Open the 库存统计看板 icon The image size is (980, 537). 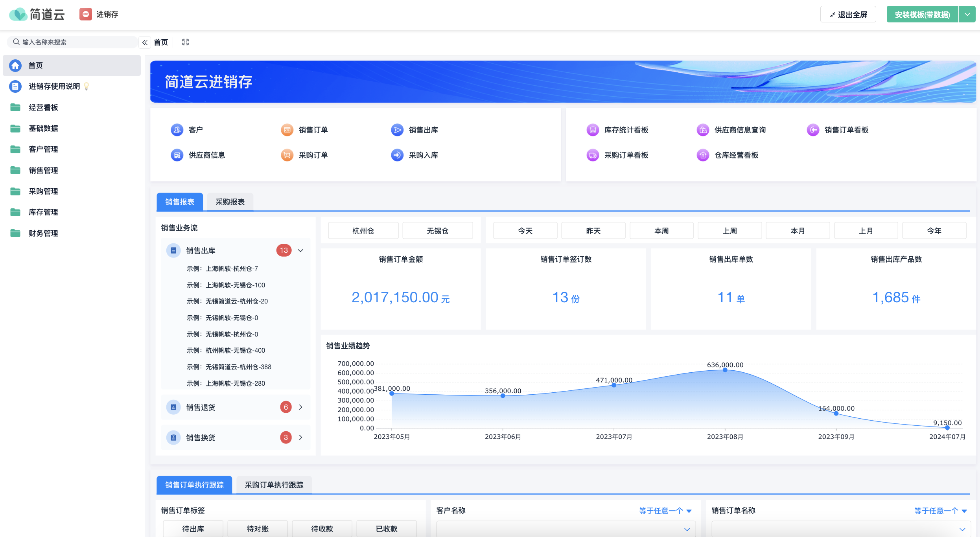(593, 130)
